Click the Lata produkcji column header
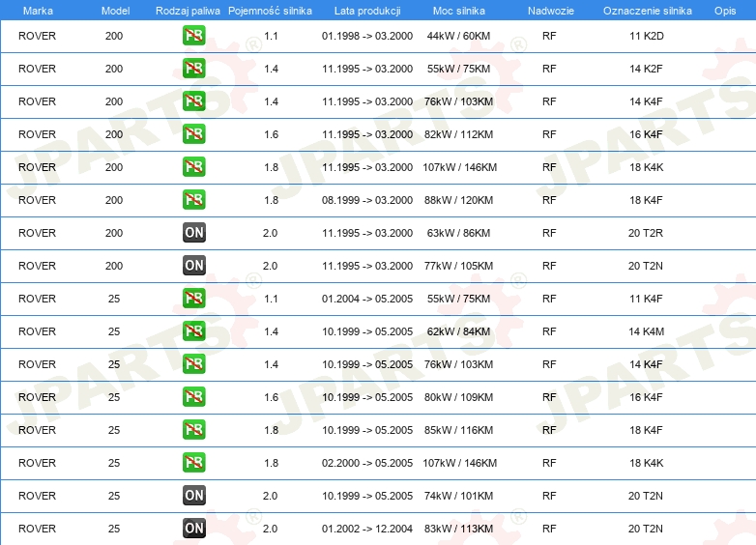This screenshot has width=756, height=545. [367, 11]
